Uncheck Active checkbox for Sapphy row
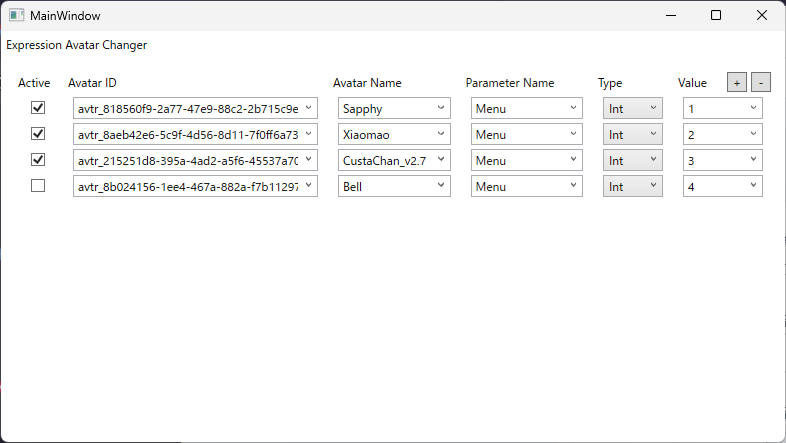 [x=38, y=108]
